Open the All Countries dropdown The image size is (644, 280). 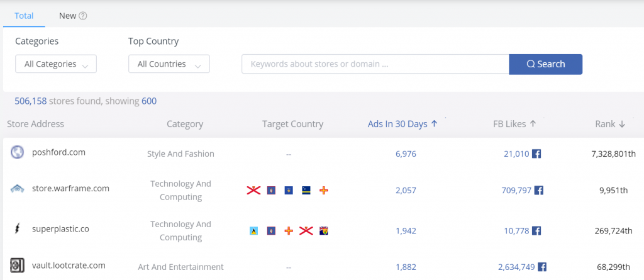pos(169,64)
